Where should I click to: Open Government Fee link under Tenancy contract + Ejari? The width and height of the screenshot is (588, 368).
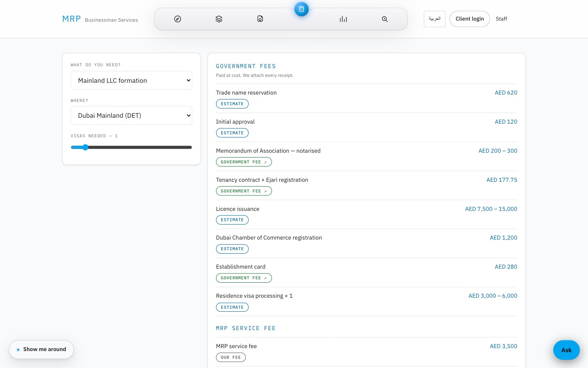click(244, 191)
